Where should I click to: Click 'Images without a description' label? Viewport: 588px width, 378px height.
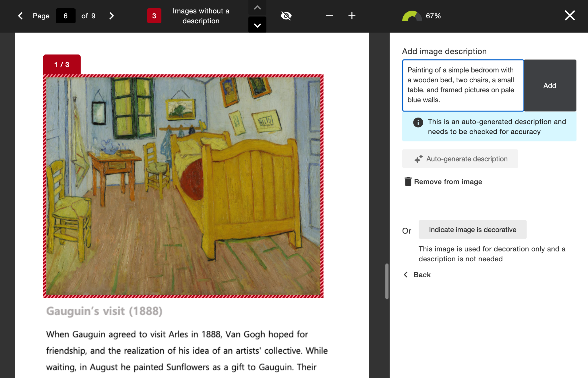[x=201, y=16]
